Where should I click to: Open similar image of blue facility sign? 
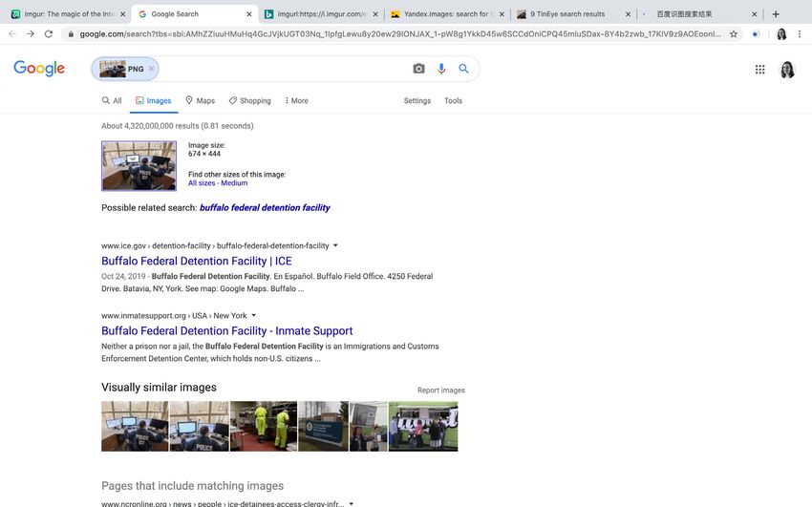click(x=323, y=426)
